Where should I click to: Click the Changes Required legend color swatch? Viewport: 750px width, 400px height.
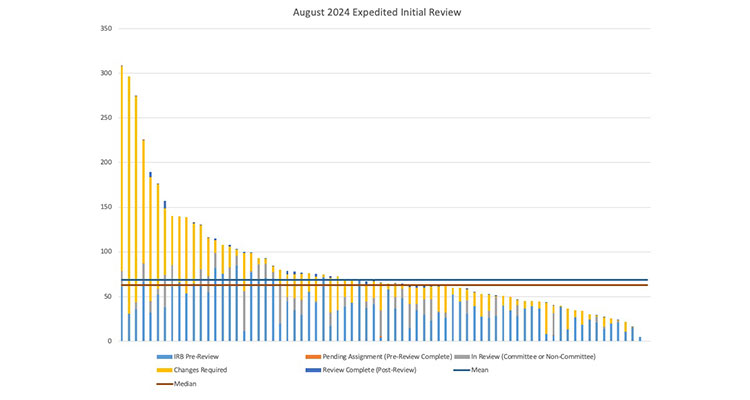click(x=163, y=370)
